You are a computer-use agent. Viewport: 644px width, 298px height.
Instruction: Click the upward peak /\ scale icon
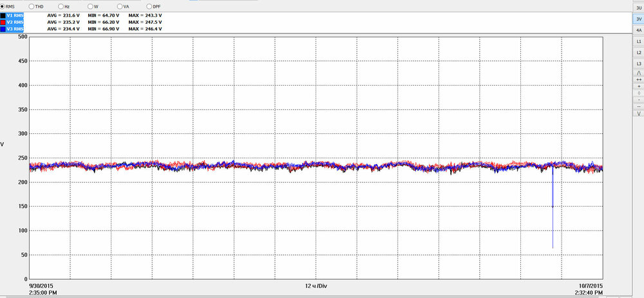[638, 73]
